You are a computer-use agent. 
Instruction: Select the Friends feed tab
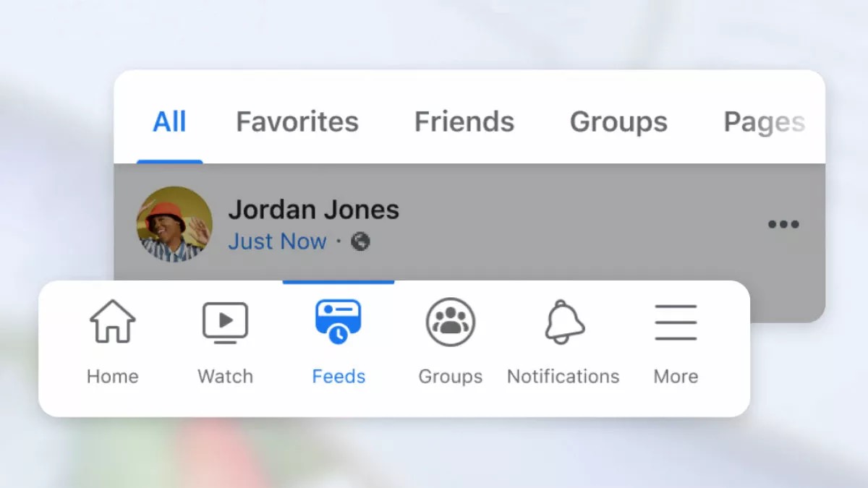[x=464, y=121]
